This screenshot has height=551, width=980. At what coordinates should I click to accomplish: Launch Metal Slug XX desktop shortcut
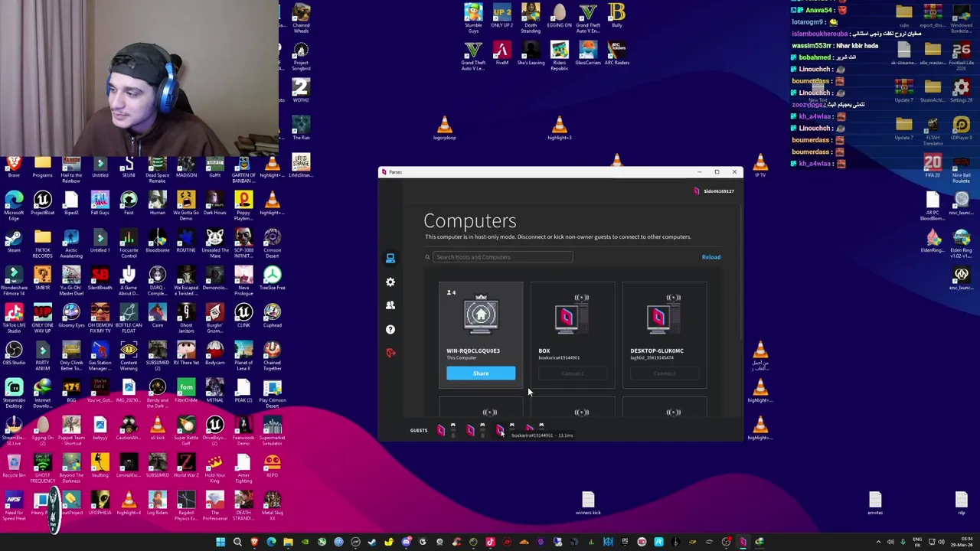coord(272,507)
